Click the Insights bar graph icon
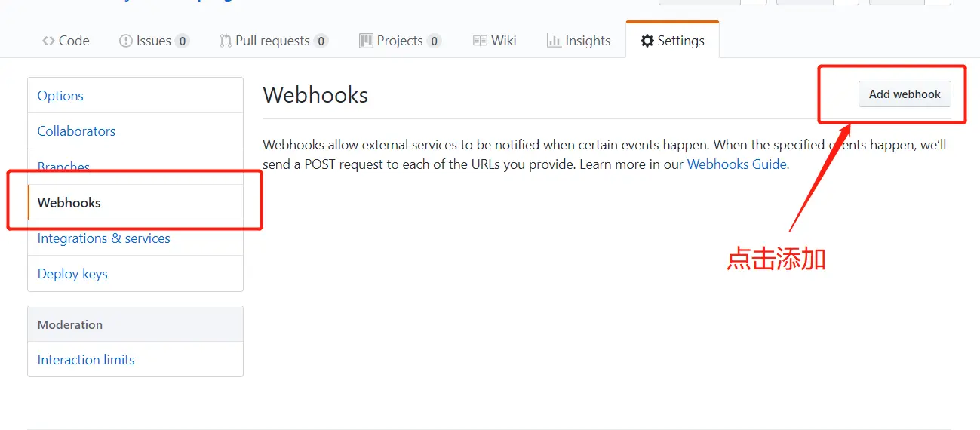Screen dimensions: 980x430 pyautogui.click(x=554, y=41)
